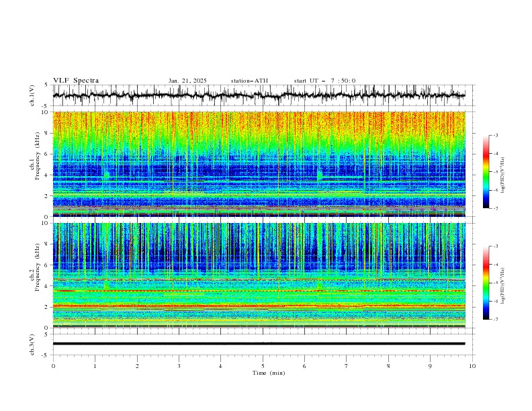
Task: Click the ch.1 "Frequency (kHz)" axis label
Action: [38, 156]
